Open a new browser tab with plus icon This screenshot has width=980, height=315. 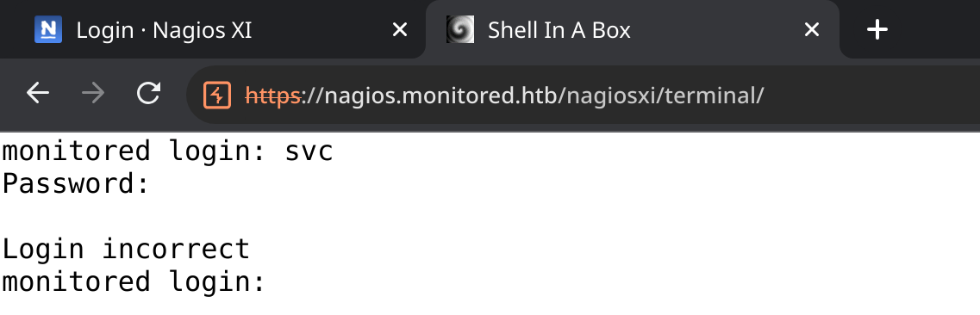[877, 29]
